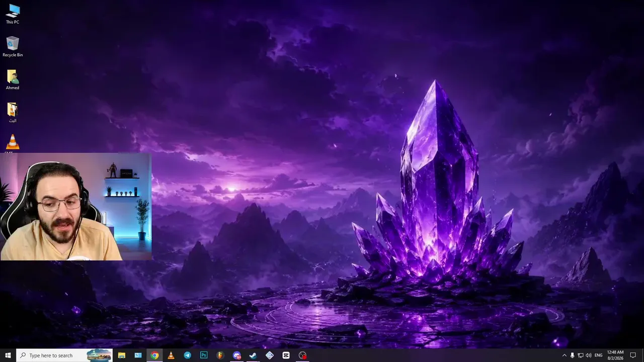Image resolution: width=644 pixels, height=362 pixels.
Task: Select the Recycle Bin desktop icon
Action: (13, 47)
